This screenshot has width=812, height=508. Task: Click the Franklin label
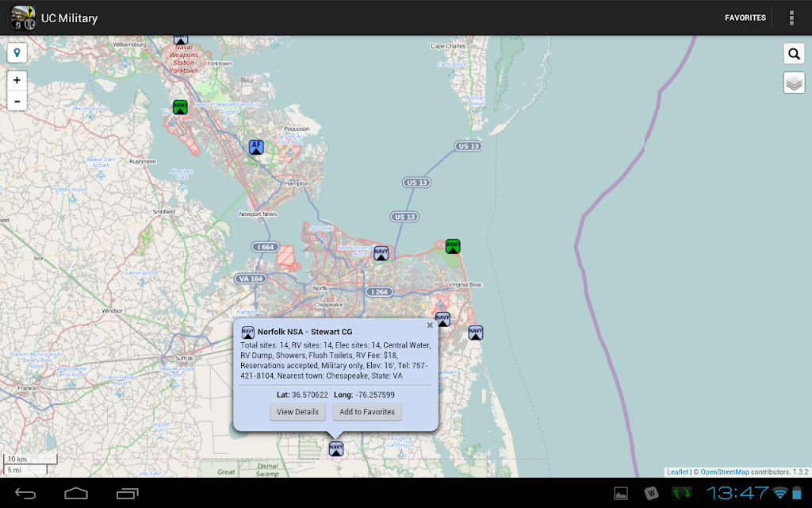pos(28,387)
